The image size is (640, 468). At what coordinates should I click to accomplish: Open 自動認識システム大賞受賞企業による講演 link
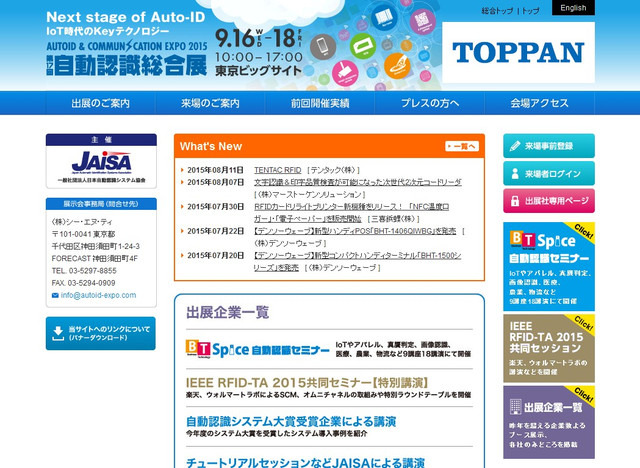coord(291,421)
